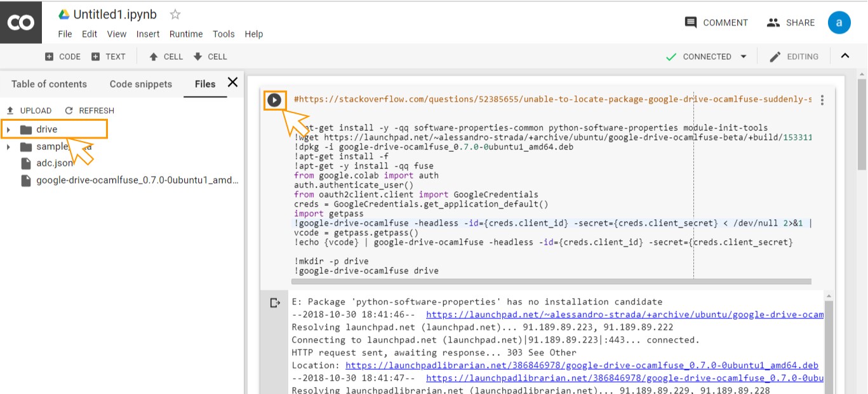Click the horizontal scrollbar under code
Viewport: 868px width, 394px height.
pyautogui.click(x=551, y=281)
